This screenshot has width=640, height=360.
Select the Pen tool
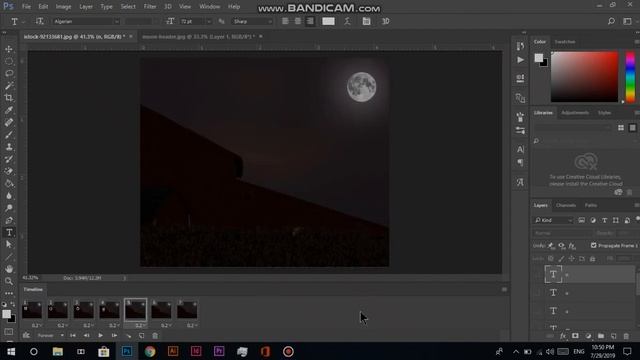[x=9, y=220]
